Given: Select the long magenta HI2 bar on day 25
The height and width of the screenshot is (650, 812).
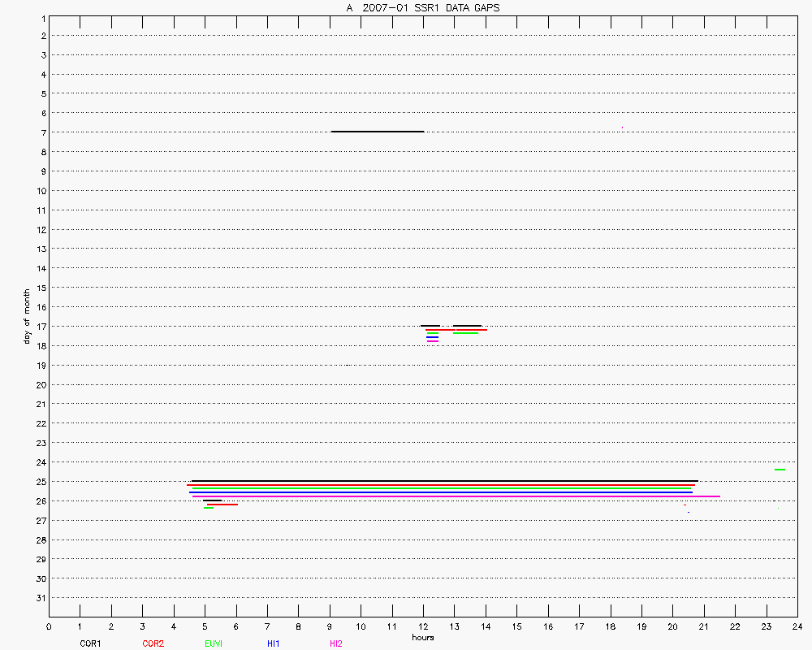Looking at the screenshot, I should coord(455,496).
